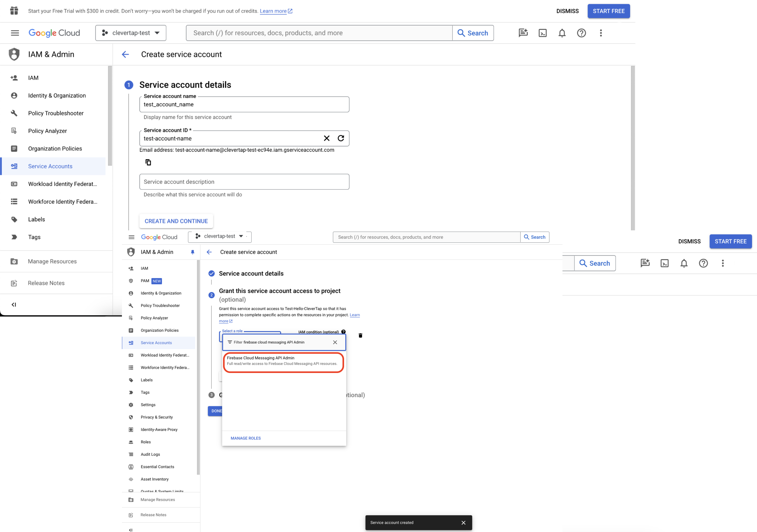Click START FREE in the far-right banner
The image size is (757, 532).
coord(731,242)
